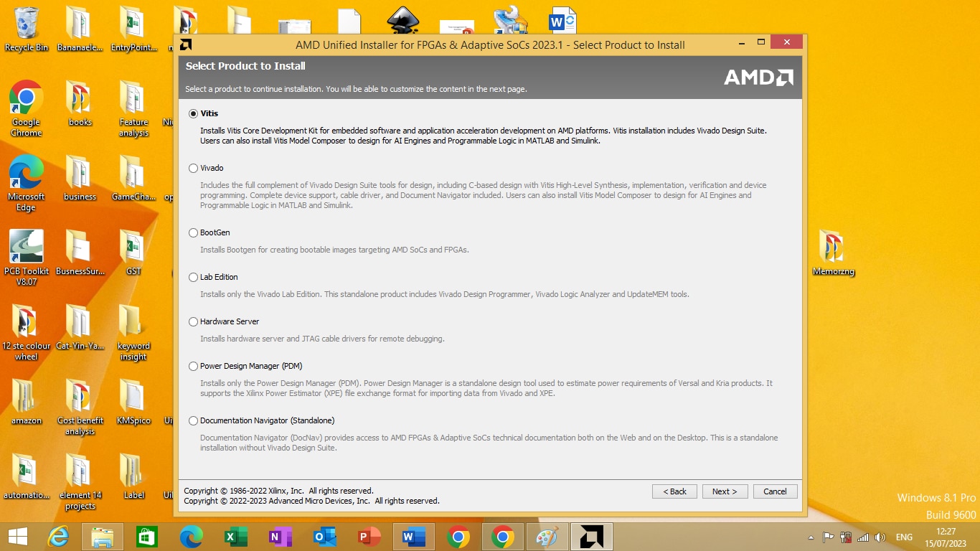Viewport: 980px width, 551px height.
Task: Select the amazon folder on desktop
Action: (27, 402)
